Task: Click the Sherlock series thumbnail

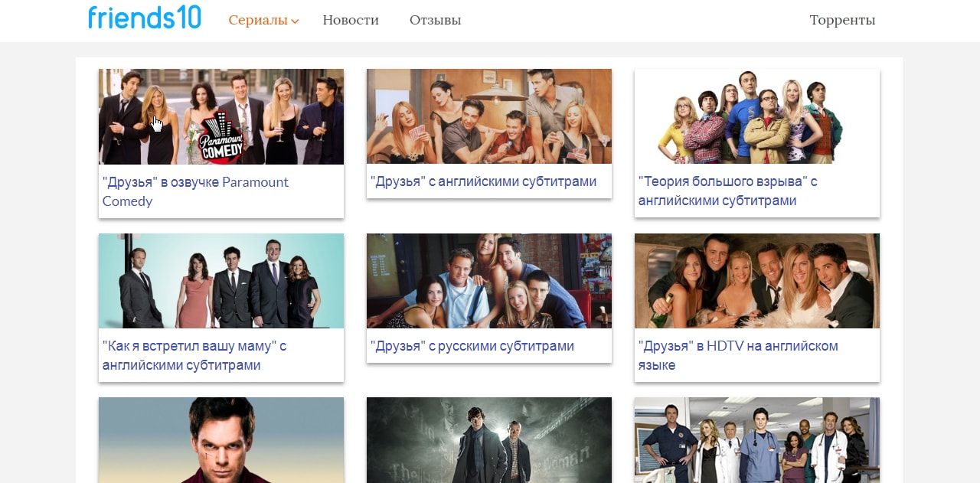Action: [x=488, y=440]
